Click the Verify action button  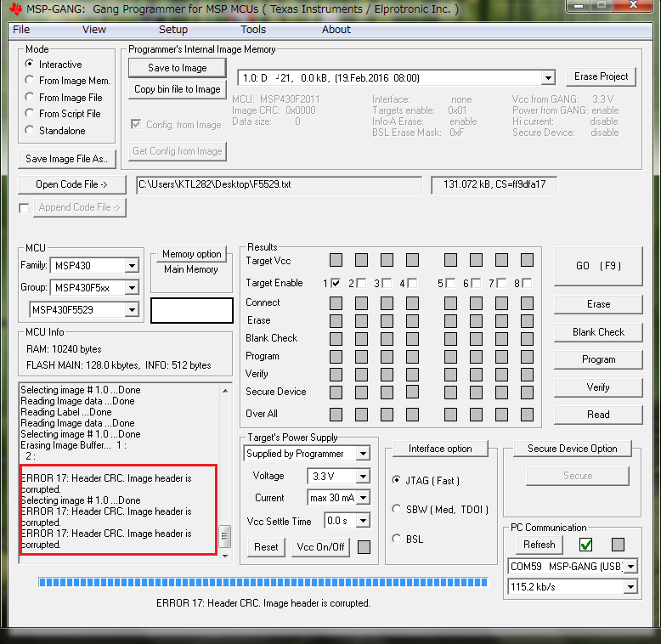pos(598,387)
